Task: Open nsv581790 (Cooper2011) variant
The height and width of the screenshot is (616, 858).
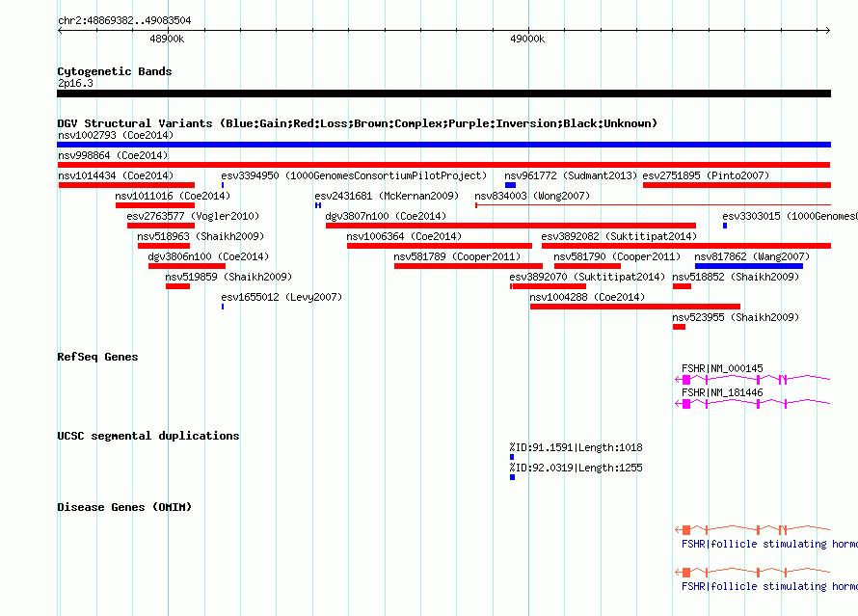Action: (617, 256)
